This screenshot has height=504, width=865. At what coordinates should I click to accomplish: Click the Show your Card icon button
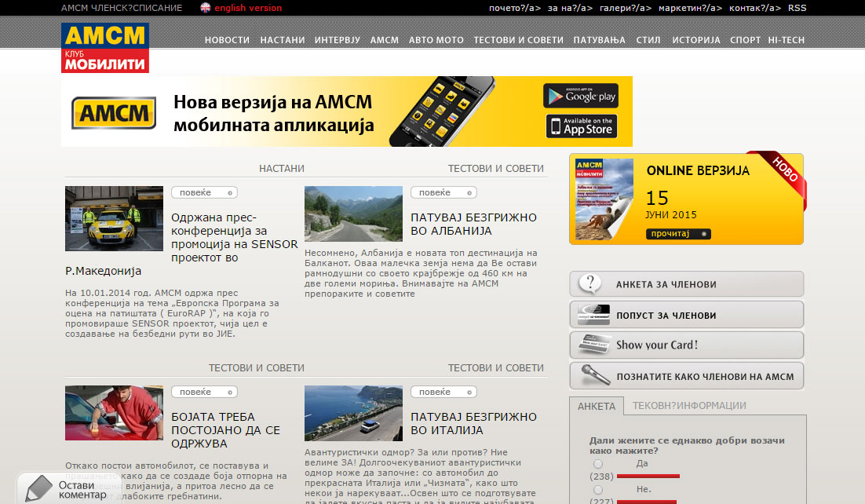594,345
